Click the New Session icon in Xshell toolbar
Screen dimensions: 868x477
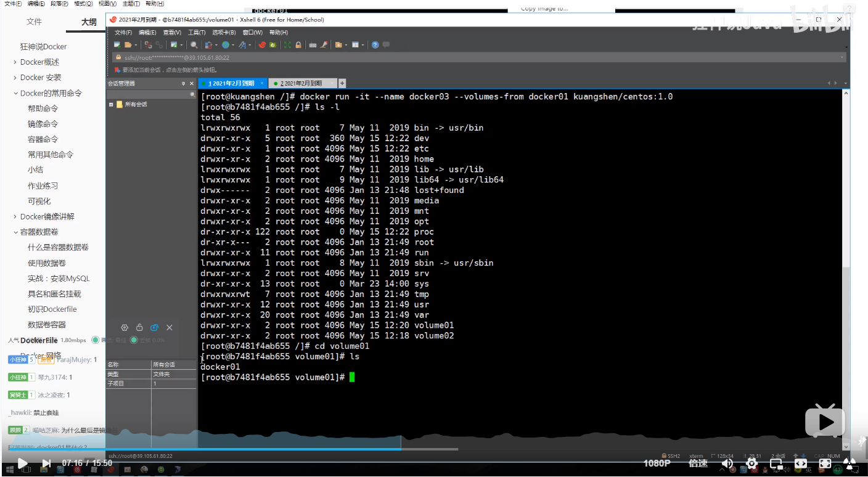point(117,45)
